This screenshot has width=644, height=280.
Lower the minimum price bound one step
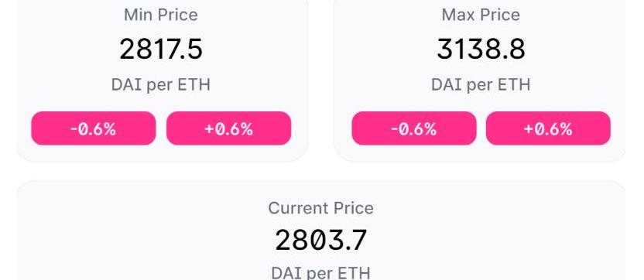94,128
